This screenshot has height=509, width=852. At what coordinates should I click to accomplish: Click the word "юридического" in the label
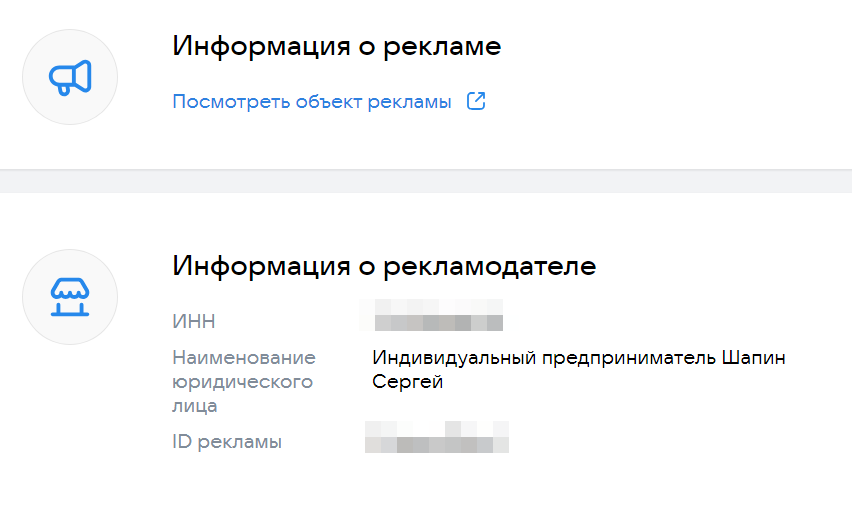(x=243, y=382)
